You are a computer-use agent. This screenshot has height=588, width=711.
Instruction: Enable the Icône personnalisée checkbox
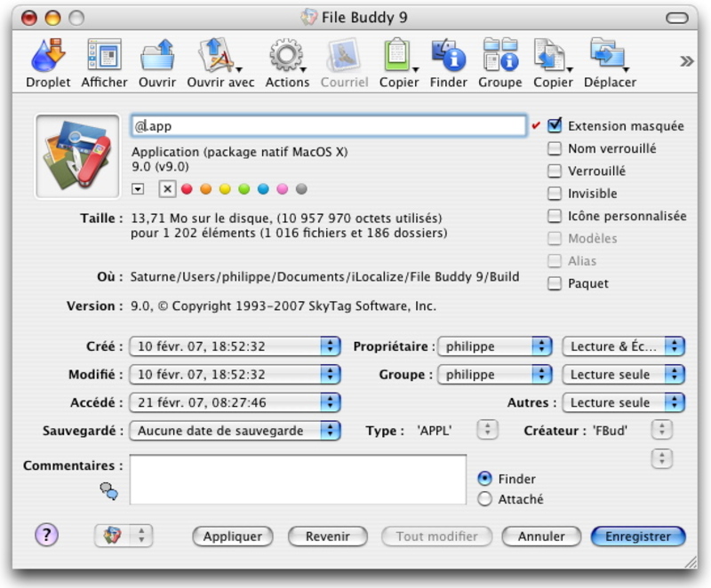[x=555, y=216]
